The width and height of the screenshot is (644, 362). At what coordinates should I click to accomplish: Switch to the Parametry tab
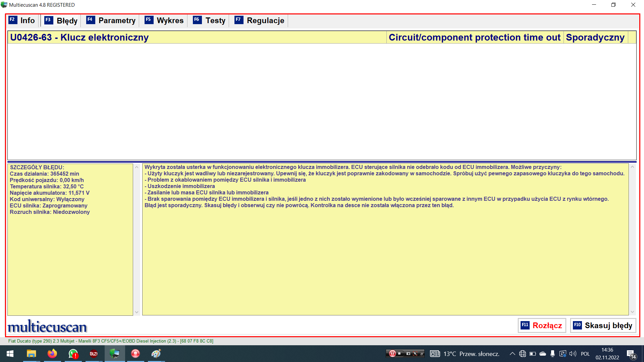point(111,20)
